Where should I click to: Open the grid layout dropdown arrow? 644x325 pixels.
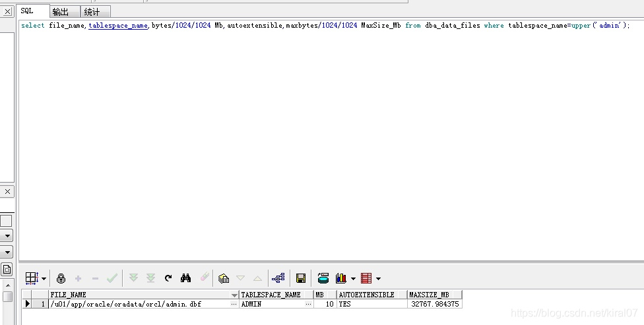44,279
